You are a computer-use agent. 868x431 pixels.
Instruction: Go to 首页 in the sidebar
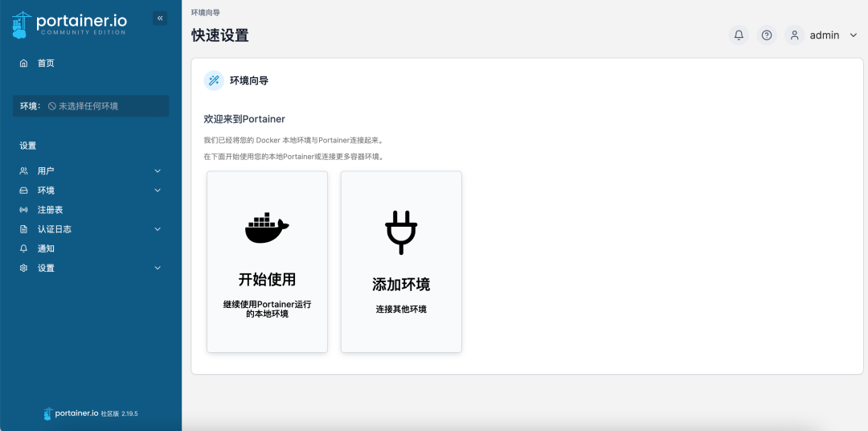pyautogui.click(x=46, y=64)
